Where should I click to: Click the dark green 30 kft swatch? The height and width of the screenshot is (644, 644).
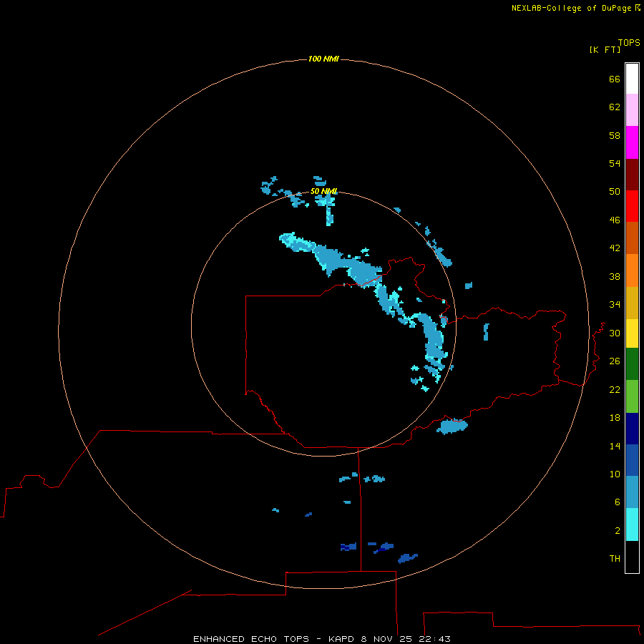click(632, 364)
